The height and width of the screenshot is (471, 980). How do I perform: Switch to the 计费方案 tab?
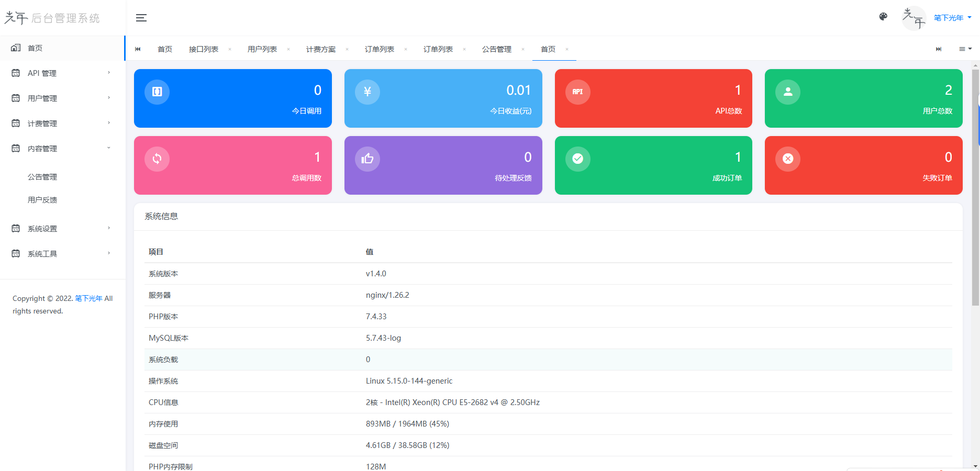(321, 49)
